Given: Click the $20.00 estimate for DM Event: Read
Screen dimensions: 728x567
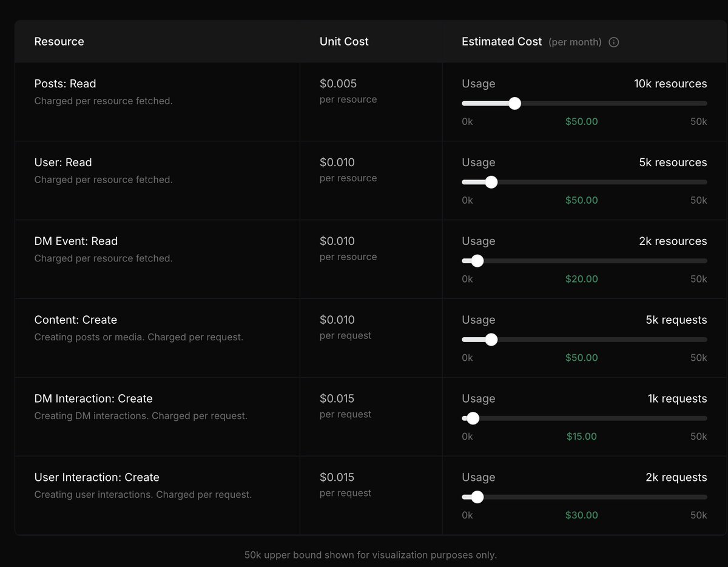Looking at the screenshot, I should [x=582, y=279].
